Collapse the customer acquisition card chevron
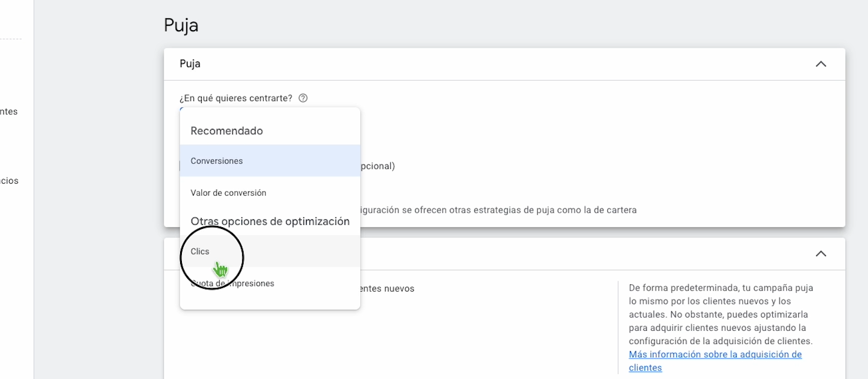 [820, 254]
